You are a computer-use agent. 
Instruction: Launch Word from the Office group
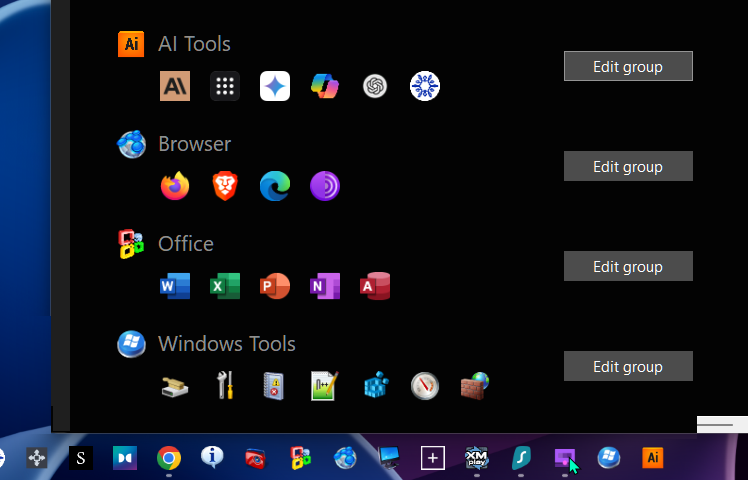click(x=175, y=286)
